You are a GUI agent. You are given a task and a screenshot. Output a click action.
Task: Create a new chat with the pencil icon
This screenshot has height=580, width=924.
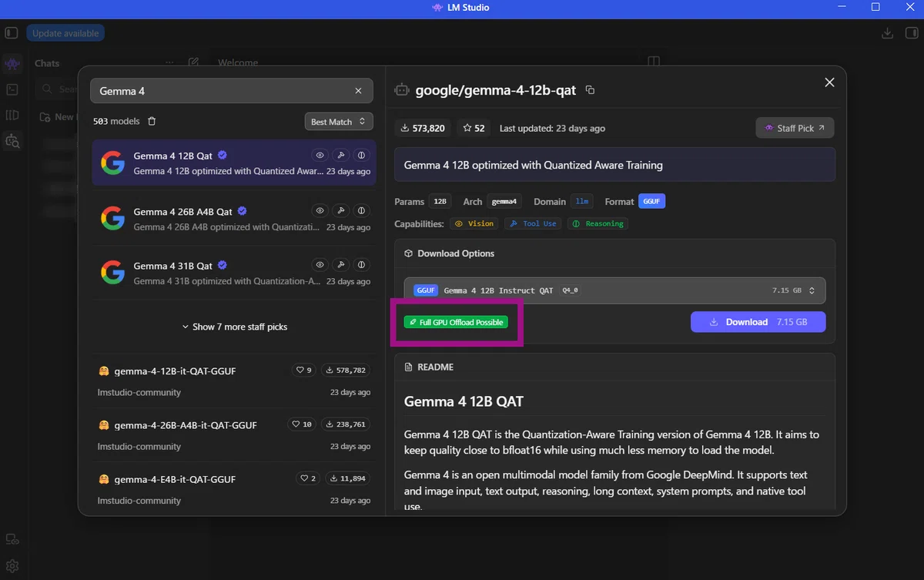pos(194,63)
